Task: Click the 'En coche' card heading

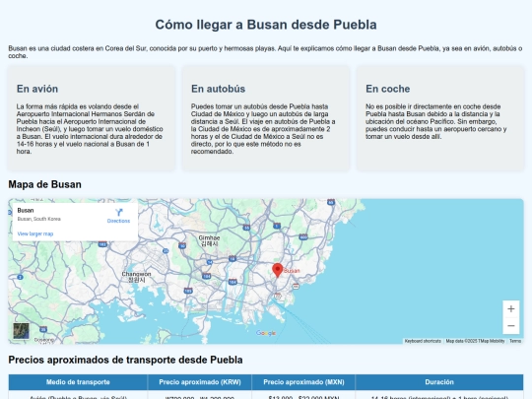Action: pyautogui.click(x=388, y=89)
